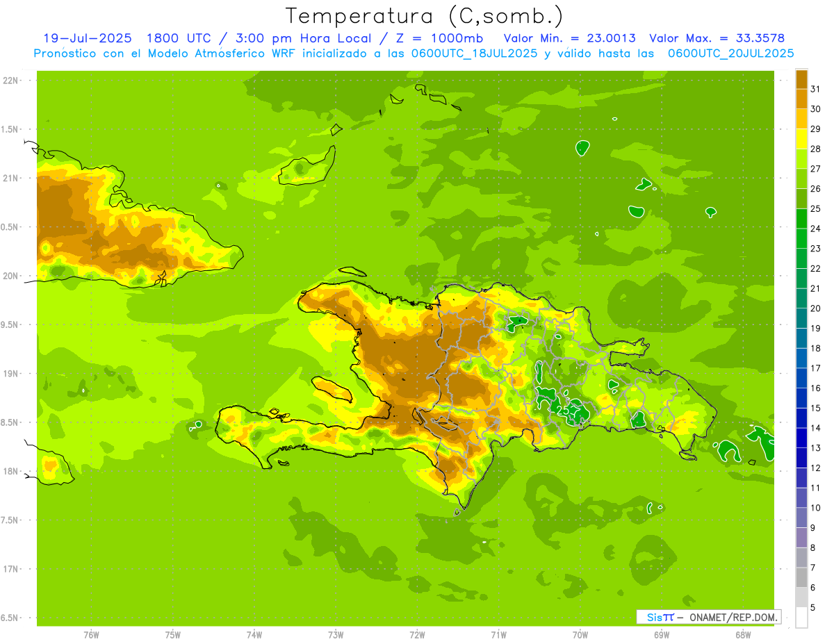
Task: Click the dark orange swatch above 31
Action: point(802,79)
